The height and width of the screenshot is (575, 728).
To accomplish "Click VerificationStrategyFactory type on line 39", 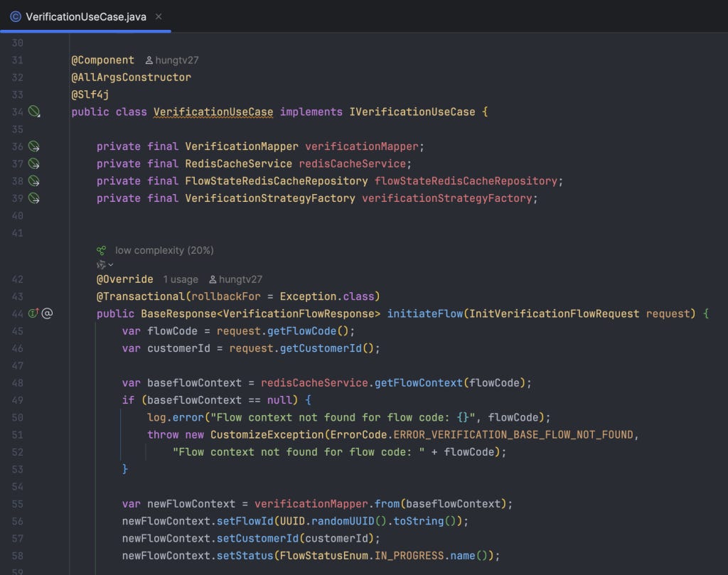I will (269, 198).
